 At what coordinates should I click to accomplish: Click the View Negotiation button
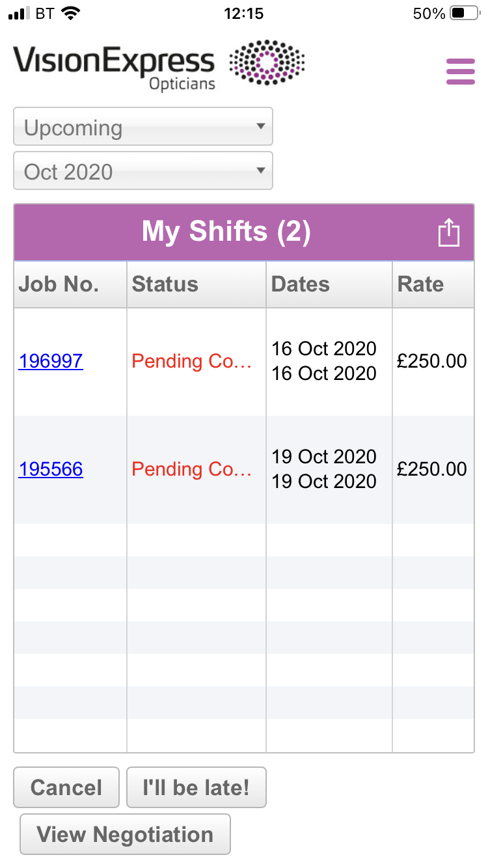click(125, 834)
